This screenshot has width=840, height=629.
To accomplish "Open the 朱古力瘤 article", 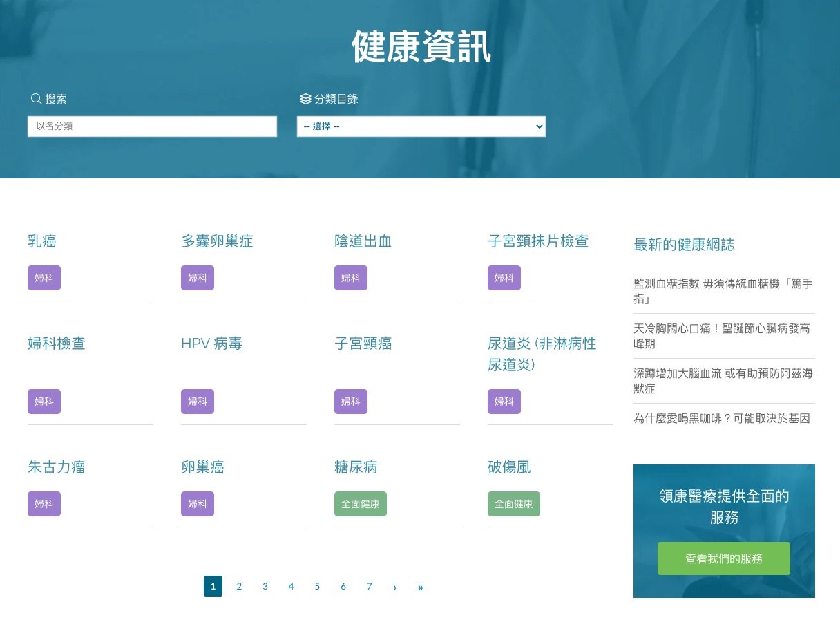I will click(57, 467).
